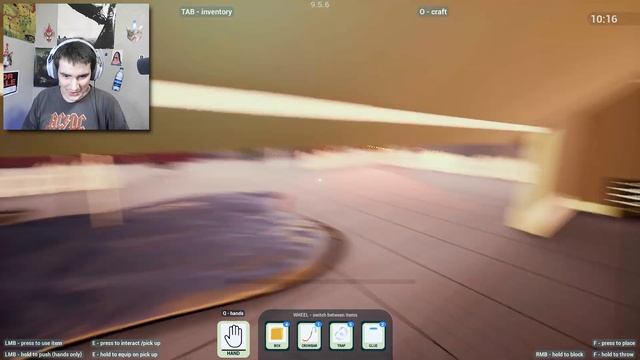Select the BOX item slot

pyautogui.click(x=277, y=336)
